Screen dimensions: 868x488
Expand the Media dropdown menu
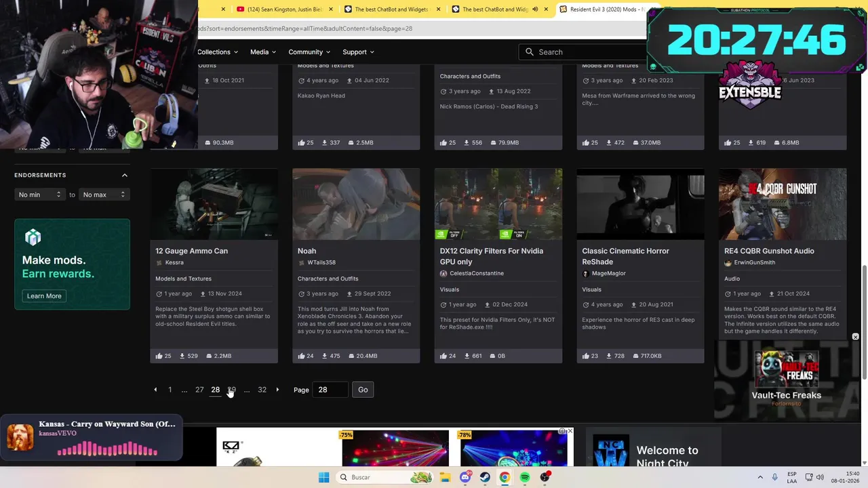tap(262, 52)
